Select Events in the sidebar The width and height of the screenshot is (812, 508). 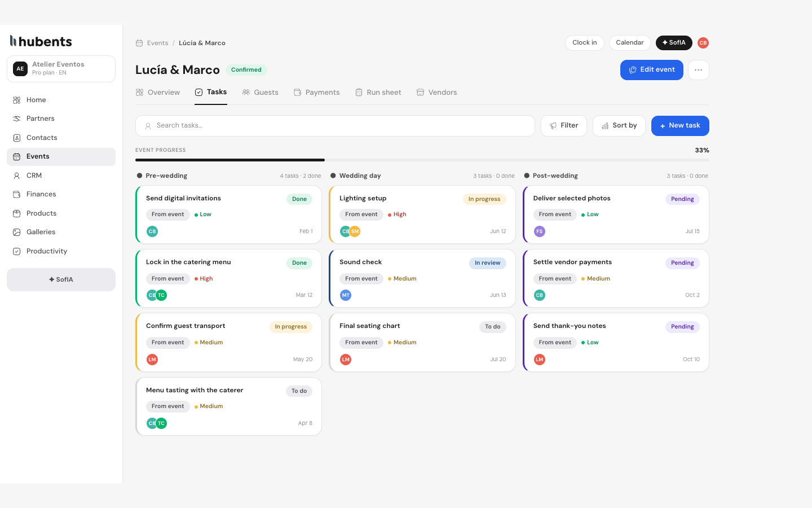tap(61, 156)
